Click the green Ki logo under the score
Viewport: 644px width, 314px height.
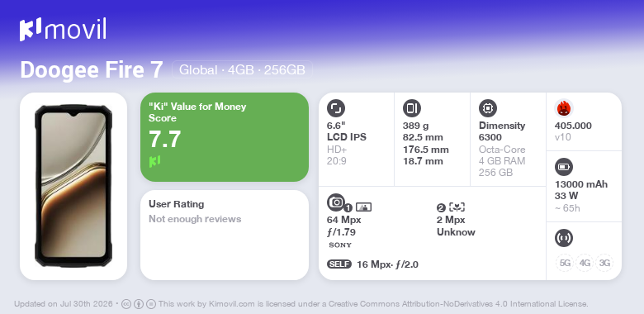154,161
